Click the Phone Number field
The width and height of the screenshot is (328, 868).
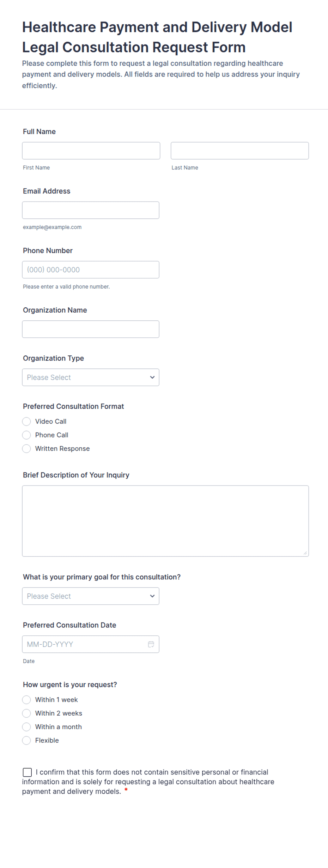click(x=91, y=270)
